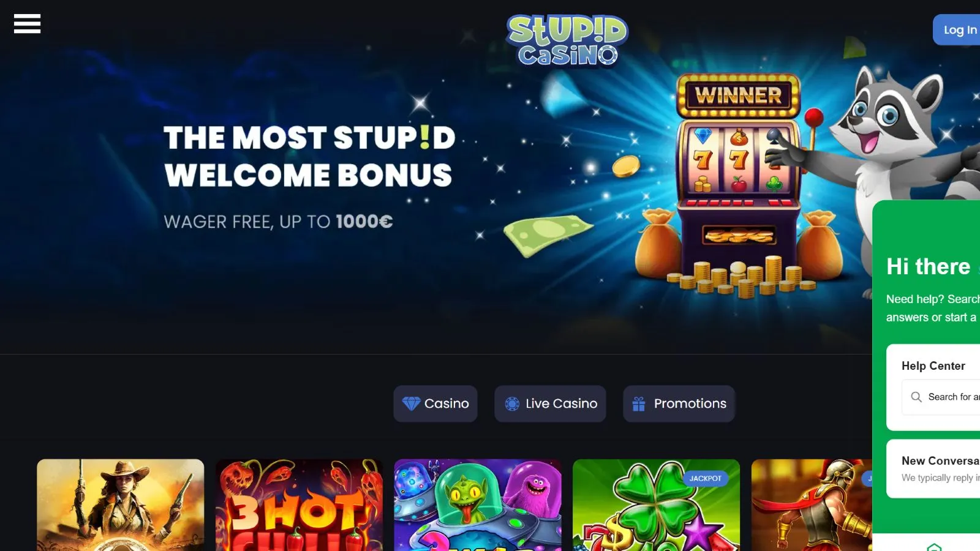Image resolution: width=980 pixels, height=551 pixels.
Task: Search for articles in Help Center field
Action: (941, 397)
